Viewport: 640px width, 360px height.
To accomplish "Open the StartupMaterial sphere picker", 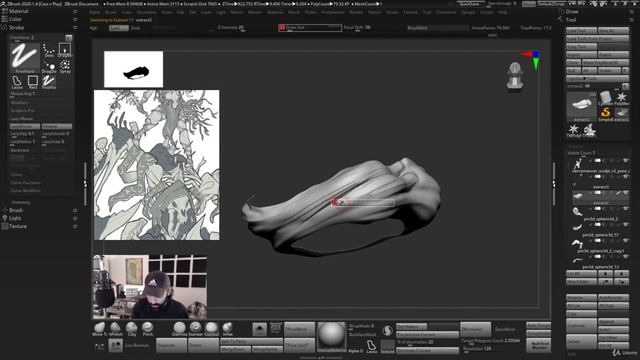I will (x=331, y=337).
